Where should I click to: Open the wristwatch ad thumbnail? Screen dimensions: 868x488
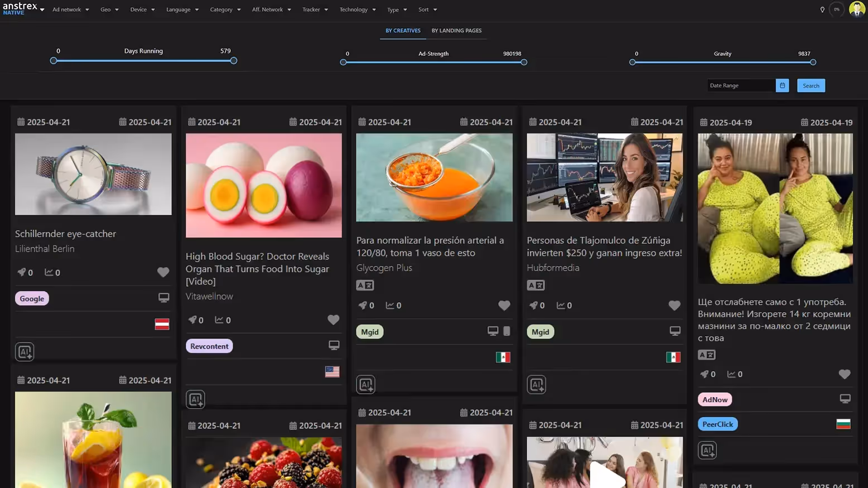pyautogui.click(x=93, y=174)
